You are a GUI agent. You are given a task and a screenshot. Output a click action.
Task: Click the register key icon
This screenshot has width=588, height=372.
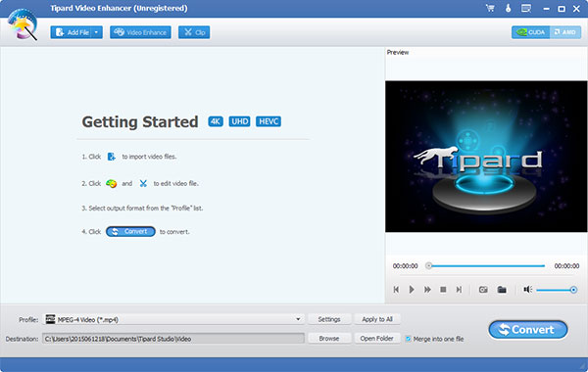[508, 8]
